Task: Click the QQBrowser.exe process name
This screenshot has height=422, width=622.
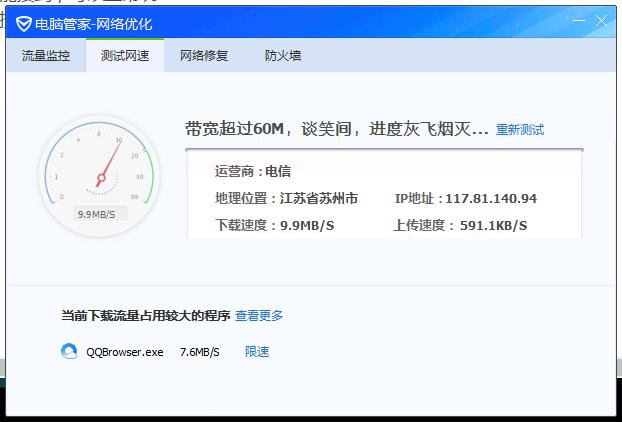Action: 125,352
